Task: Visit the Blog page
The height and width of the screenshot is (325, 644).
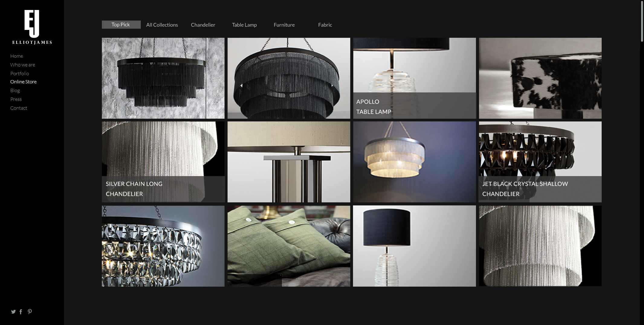Action: [15, 90]
